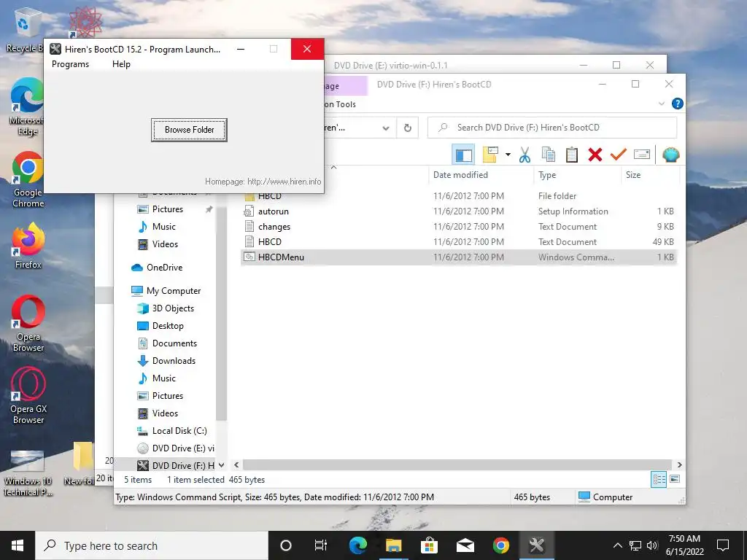Click the Paste clipboard icon

point(572,155)
